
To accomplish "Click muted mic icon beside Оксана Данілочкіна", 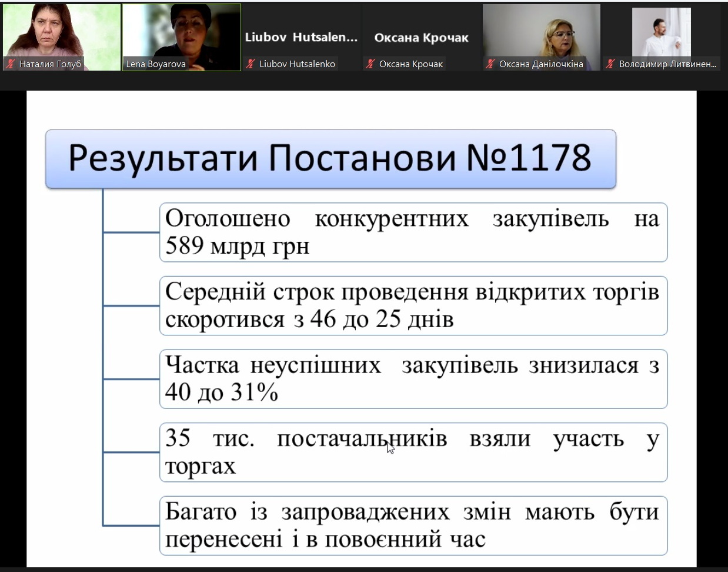I will [x=490, y=64].
